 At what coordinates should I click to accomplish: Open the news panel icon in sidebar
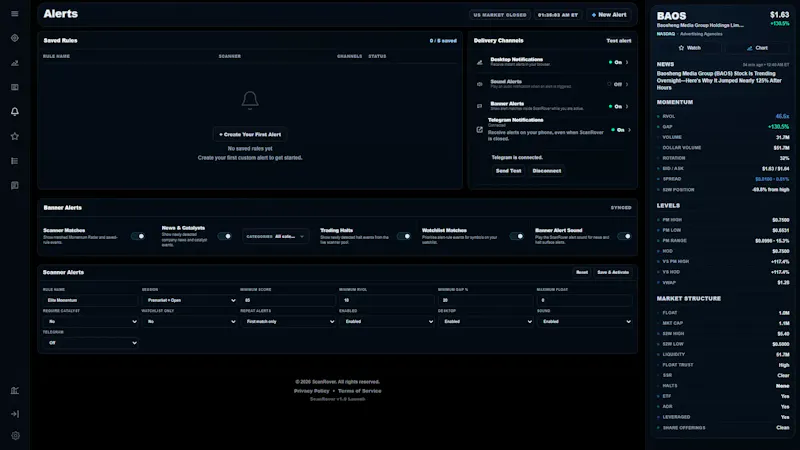(x=15, y=87)
